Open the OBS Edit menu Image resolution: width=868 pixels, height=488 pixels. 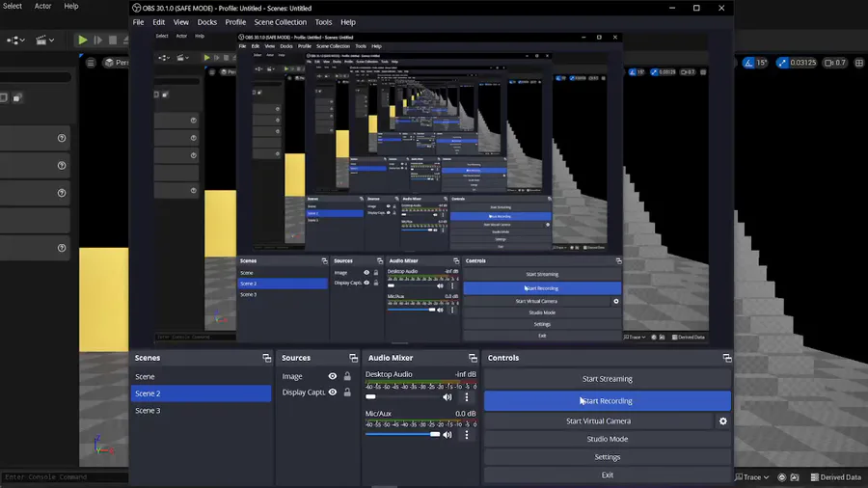159,22
